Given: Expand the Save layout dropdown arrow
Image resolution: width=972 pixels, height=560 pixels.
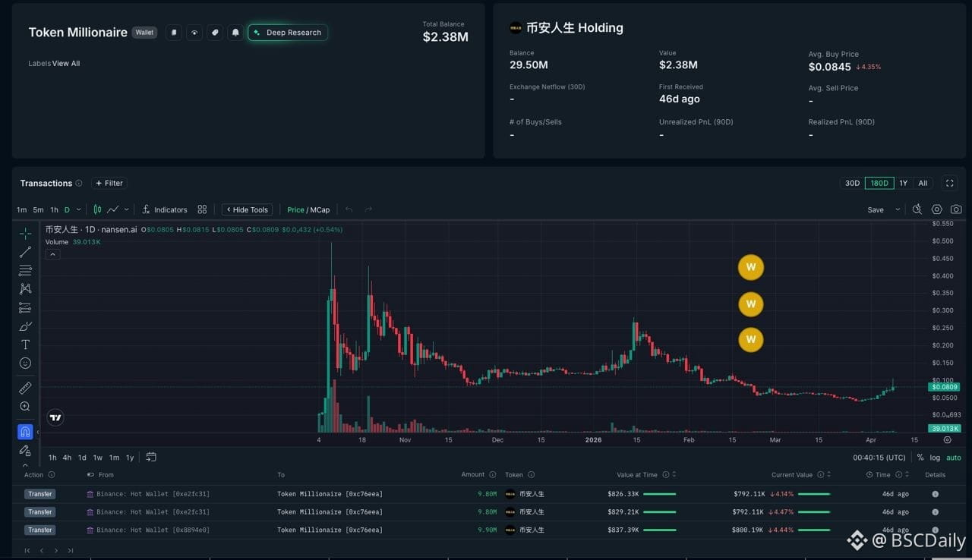Looking at the screenshot, I should point(898,209).
